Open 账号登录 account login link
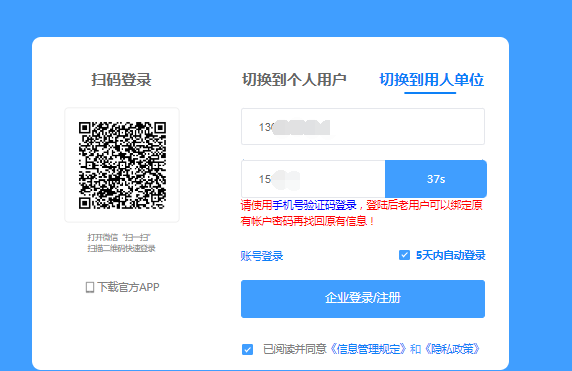Screen dimensions: 572x371 tap(262, 256)
